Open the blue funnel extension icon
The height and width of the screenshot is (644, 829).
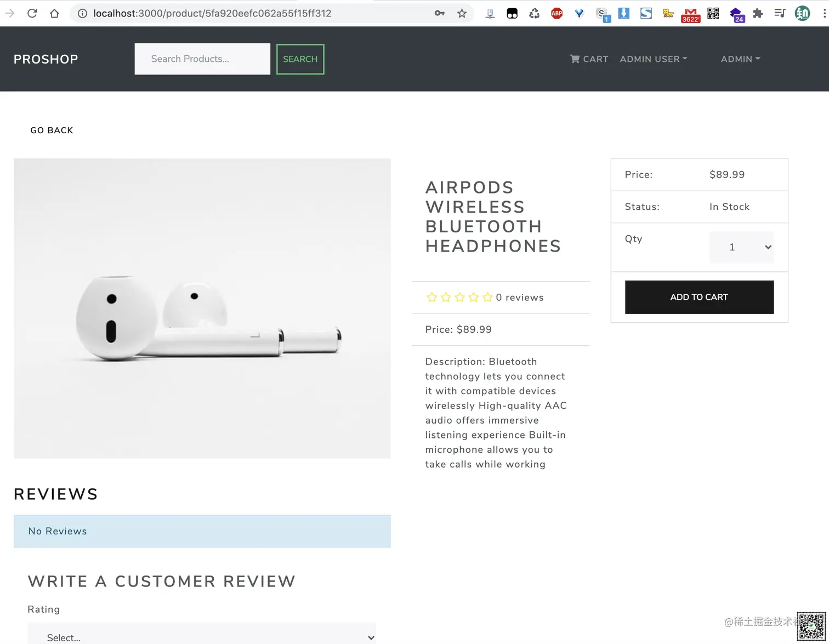coord(579,13)
